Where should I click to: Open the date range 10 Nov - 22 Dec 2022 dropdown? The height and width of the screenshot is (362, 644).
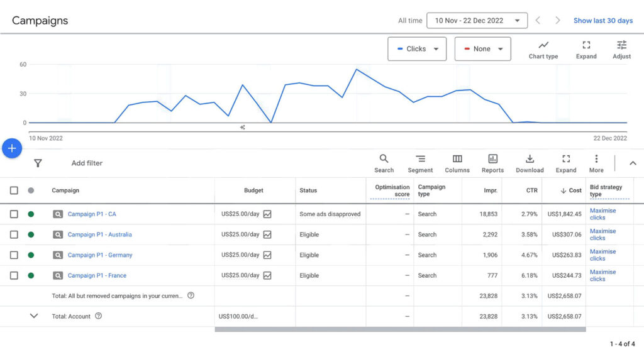click(477, 21)
